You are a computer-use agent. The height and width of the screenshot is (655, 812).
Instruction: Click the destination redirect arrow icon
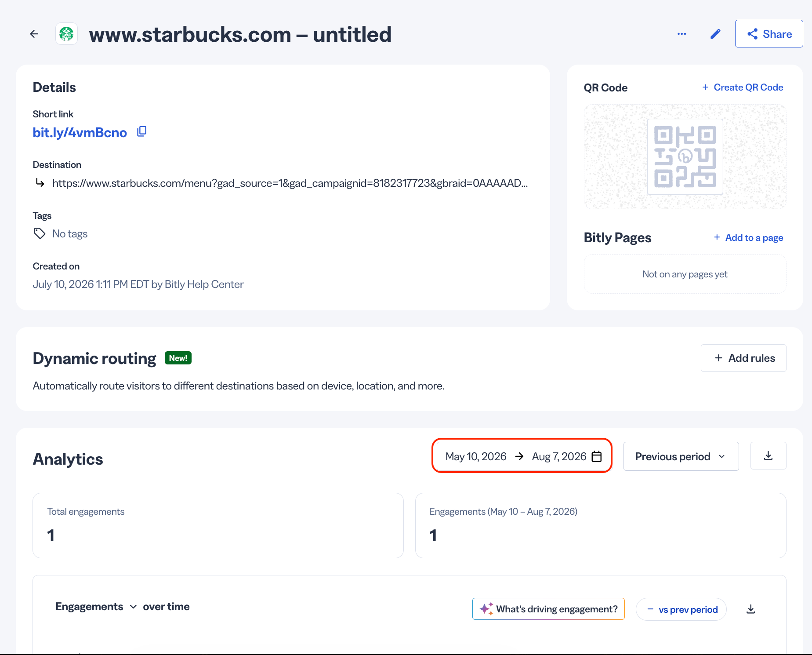pos(40,182)
